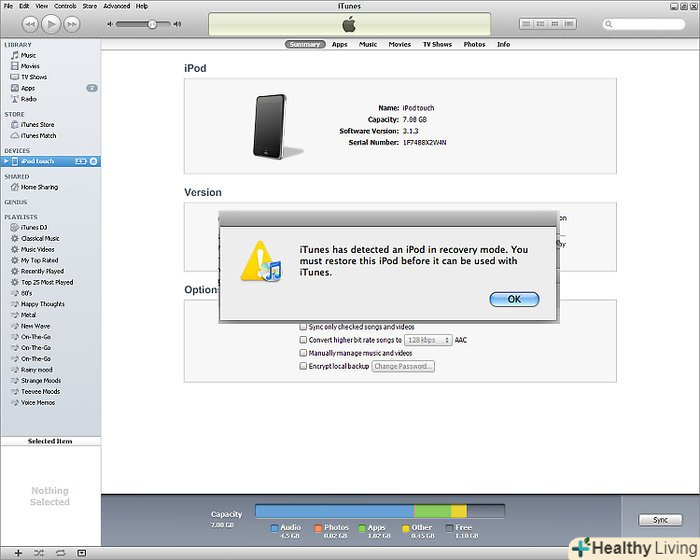Click the iPod touch device image

[270, 126]
